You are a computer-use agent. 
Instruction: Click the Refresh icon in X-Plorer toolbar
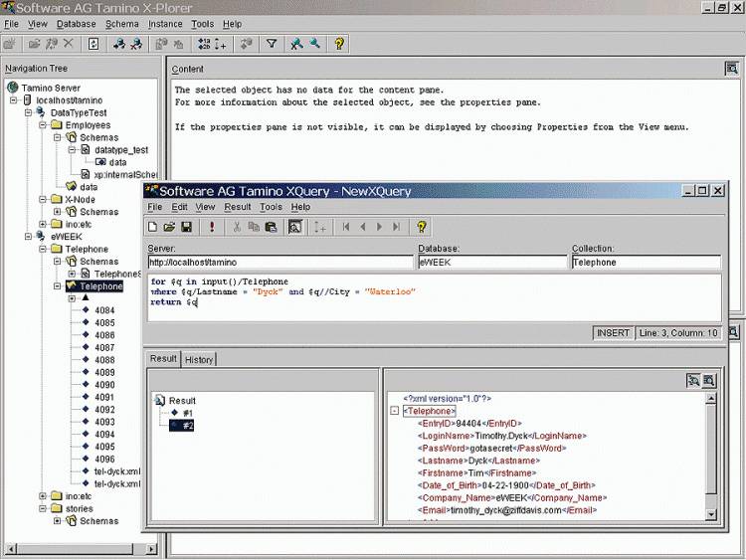[x=93, y=44]
